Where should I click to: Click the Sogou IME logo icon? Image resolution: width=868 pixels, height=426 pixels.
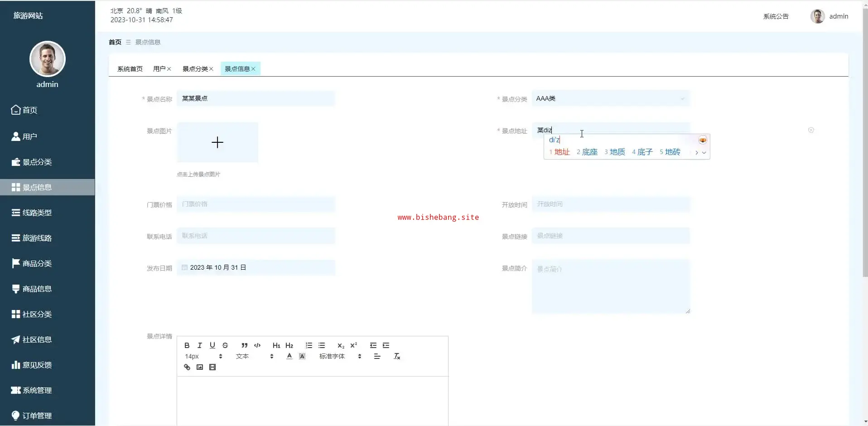click(x=703, y=140)
